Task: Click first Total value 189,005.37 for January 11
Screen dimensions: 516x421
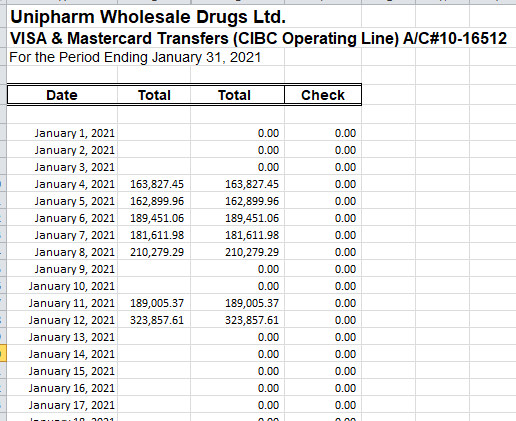Action: pyautogui.click(x=157, y=303)
